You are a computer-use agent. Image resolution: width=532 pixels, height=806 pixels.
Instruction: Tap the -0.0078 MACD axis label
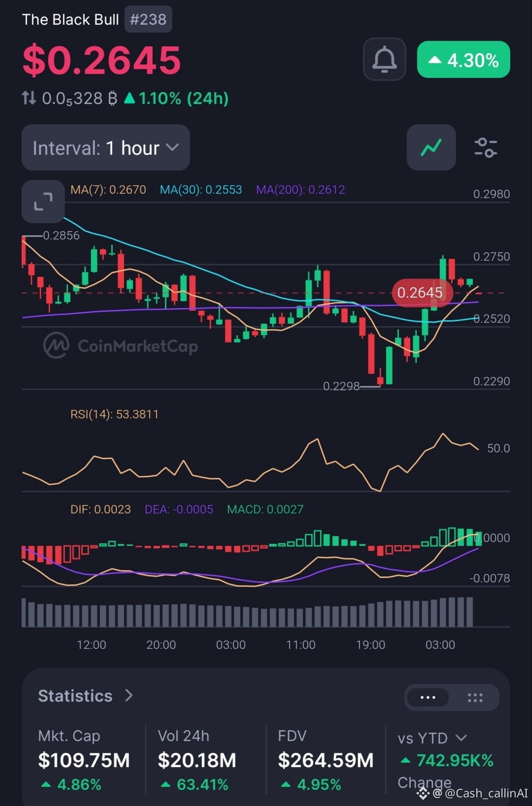(x=490, y=578)
